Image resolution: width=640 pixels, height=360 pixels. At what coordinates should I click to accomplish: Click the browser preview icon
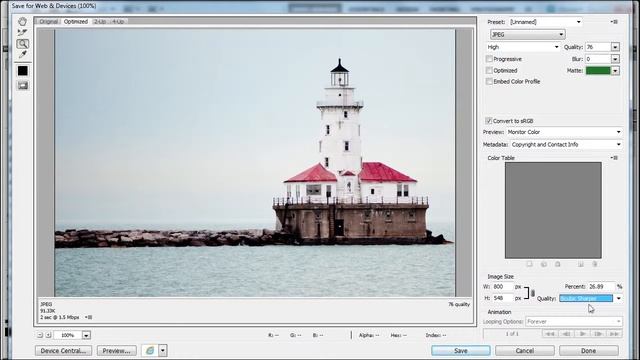pyautogui.click(x=150, y=351)
